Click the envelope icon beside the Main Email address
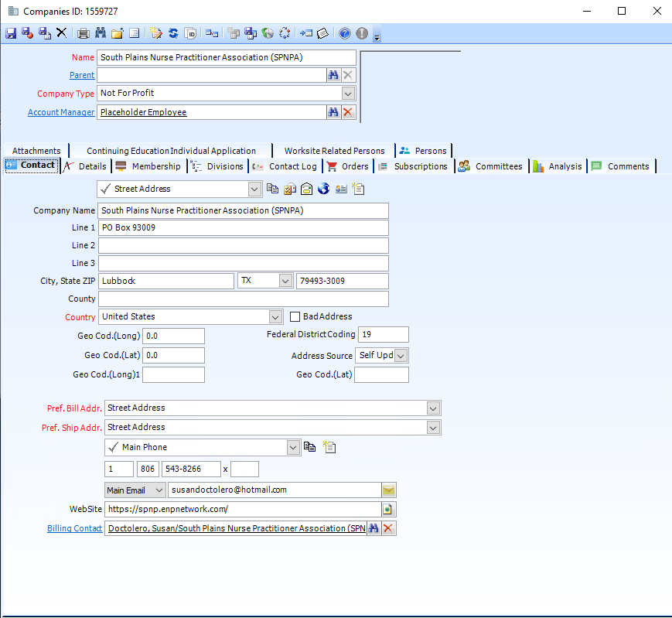The image size is (672, 618). (x=388, y=490)
